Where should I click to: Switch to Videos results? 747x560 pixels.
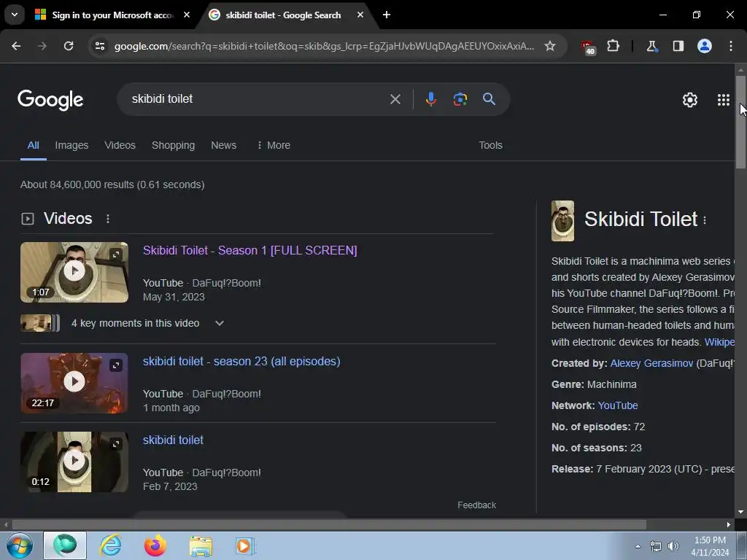(x=120, y=145)
